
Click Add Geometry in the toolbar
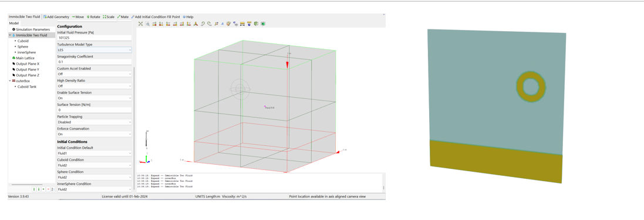pyautogui.click(x=56, y=17)
